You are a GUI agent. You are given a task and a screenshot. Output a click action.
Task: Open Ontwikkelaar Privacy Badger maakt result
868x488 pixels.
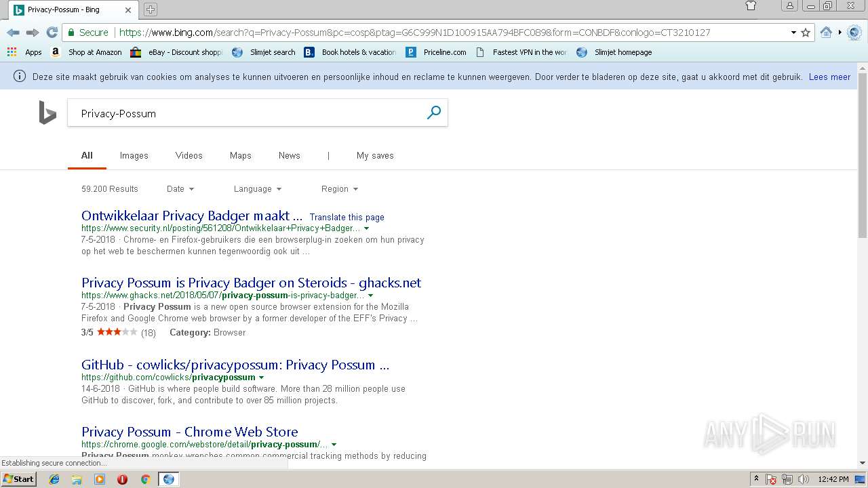[192, 216]
